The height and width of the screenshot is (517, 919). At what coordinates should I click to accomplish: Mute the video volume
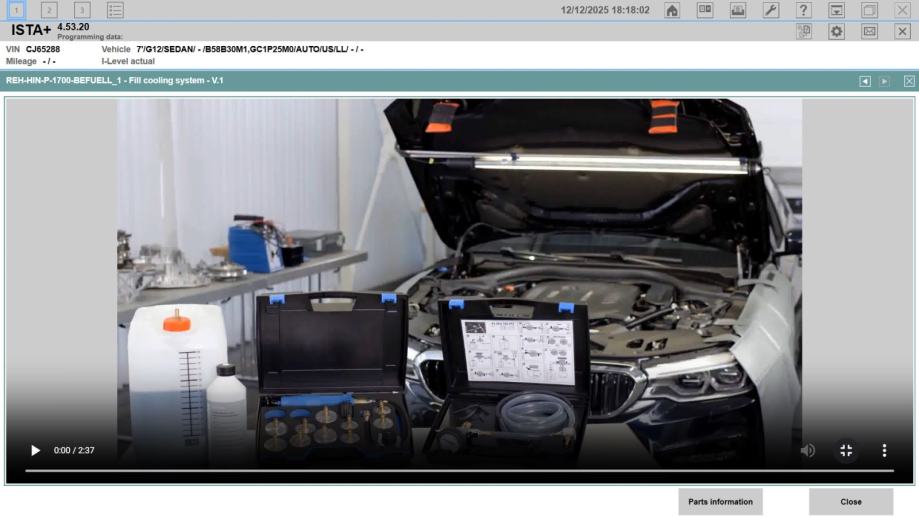(x=807, y=450)
